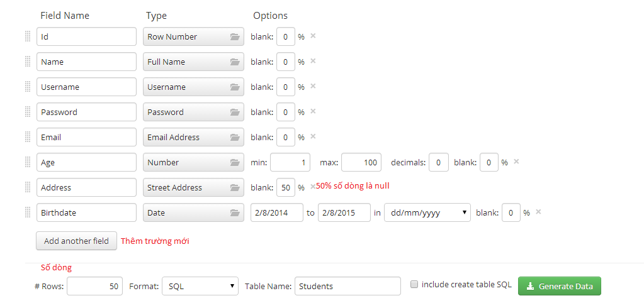The width and height of the screenshot is (644, 308).
Task: Click the drag handle beside Name field
Action: 28,62
